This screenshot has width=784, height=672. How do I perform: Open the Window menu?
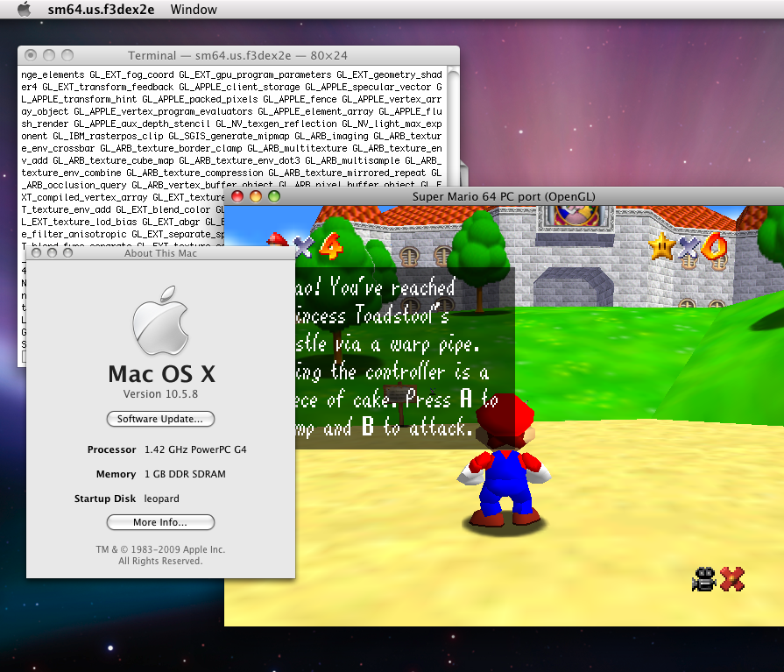coord(194,10)
